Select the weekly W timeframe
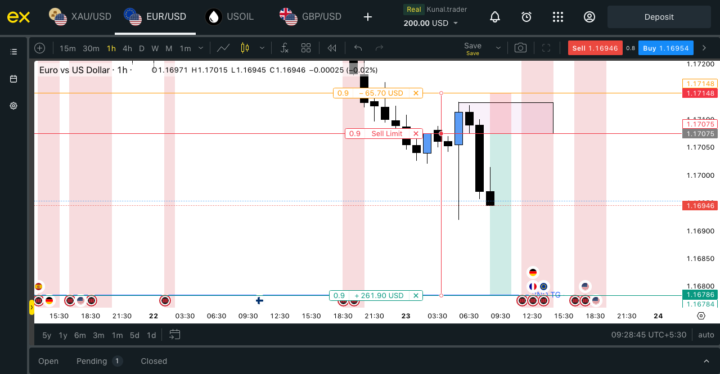The image size is (720, 374). [x=155, y=48]
